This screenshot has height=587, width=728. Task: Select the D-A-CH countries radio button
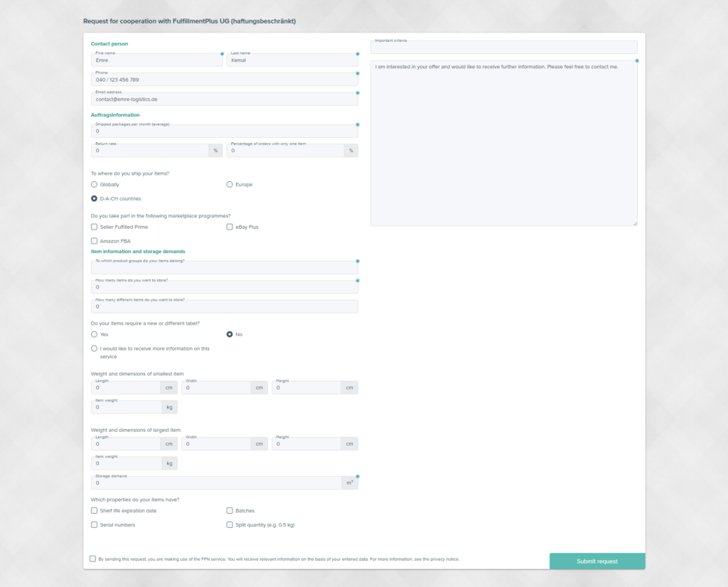tap(94, 198)
